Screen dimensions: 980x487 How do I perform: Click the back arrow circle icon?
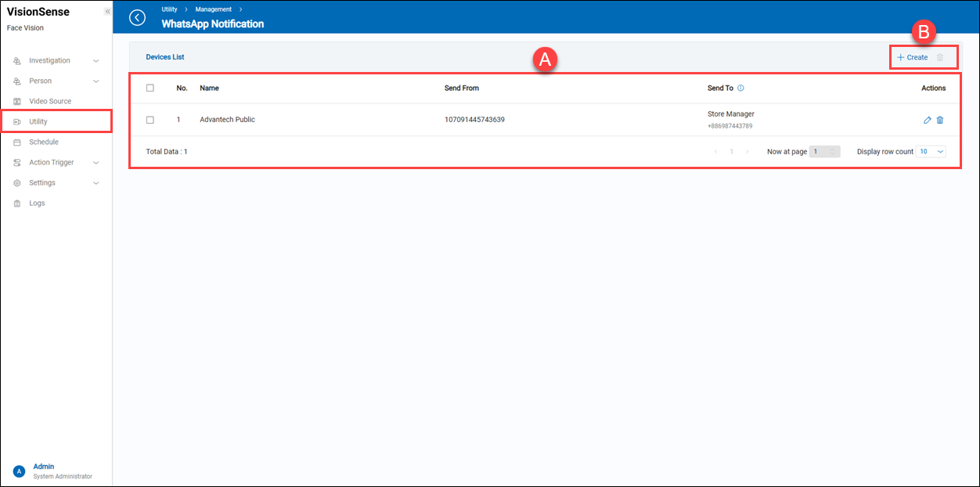138,18
